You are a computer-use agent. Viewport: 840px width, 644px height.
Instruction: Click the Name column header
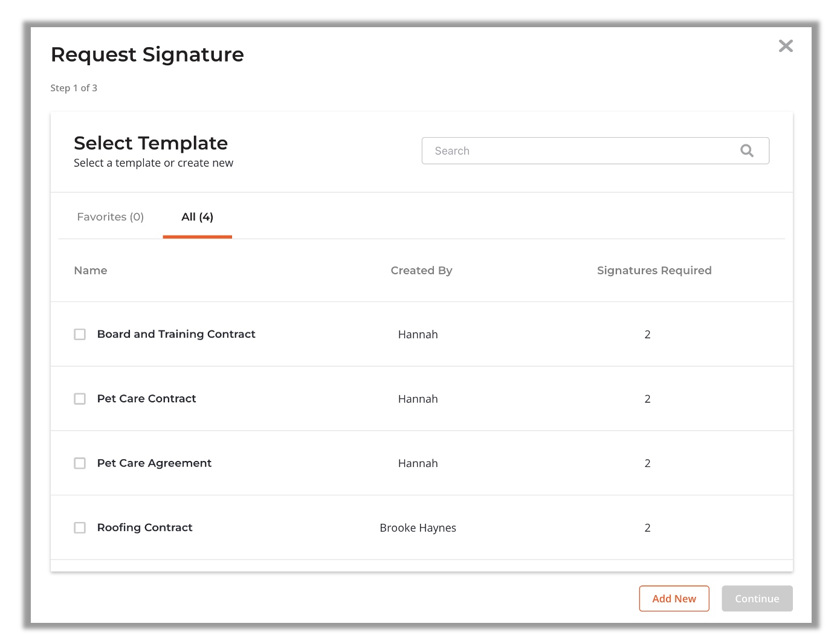(x=91, y=271)
